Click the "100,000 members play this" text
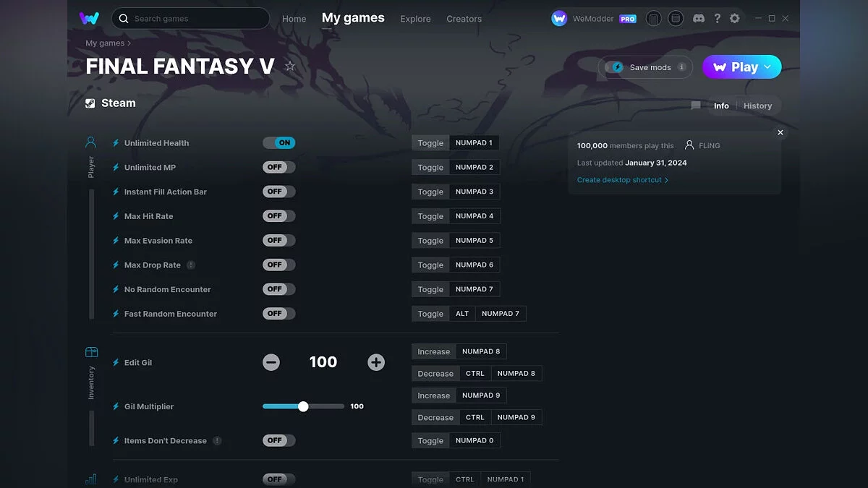 tap(625, 146)
